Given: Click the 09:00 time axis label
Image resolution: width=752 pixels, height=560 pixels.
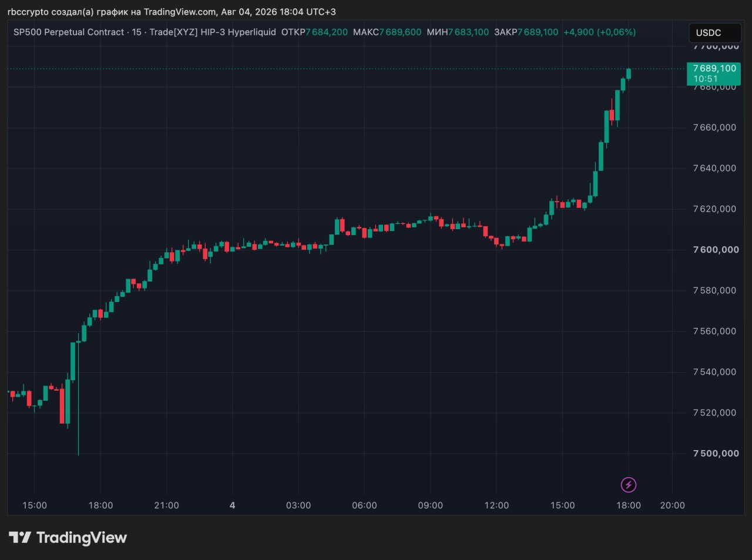Looking at the screenshot, I should tap(430, 505).
